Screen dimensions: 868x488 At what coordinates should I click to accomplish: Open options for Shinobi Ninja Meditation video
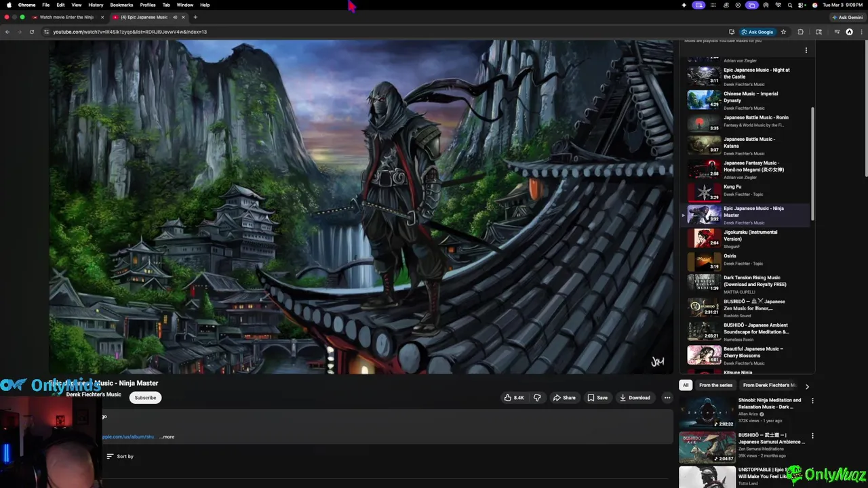(812, 401)
